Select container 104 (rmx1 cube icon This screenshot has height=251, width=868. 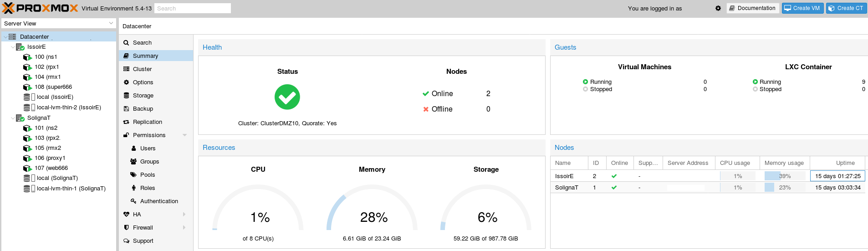pyautogui.click(x=27, y=77)
